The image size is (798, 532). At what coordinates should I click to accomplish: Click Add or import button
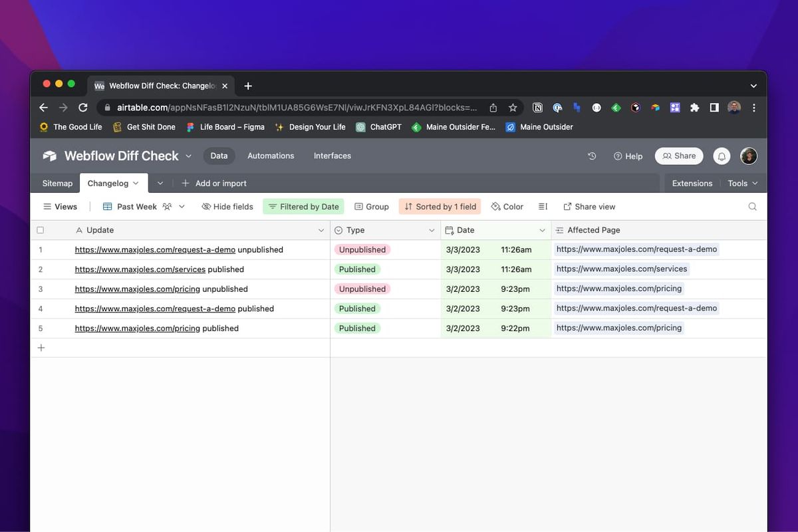tap(213, 184)
